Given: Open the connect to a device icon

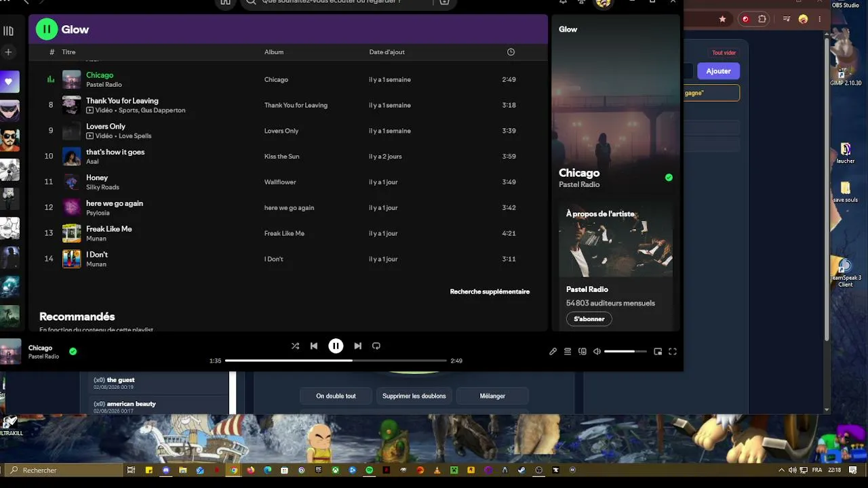Looking at the screenshot, I should (583, 351).
